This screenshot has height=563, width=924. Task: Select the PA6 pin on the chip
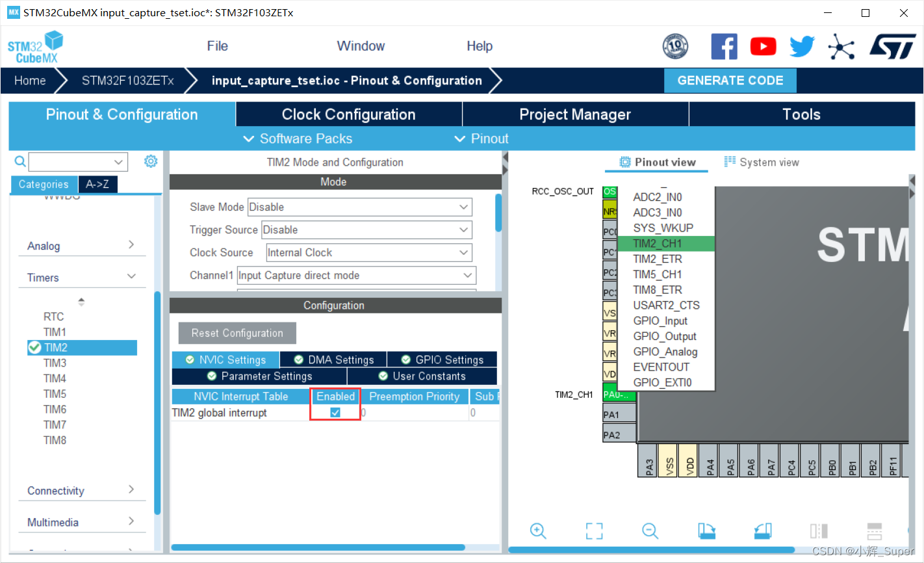(x=749, y=461)
